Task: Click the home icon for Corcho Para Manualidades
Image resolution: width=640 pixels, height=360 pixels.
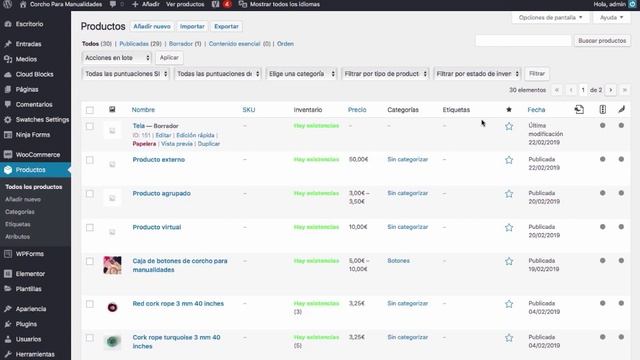Action: pyautogui.click(x=23, y=4)
